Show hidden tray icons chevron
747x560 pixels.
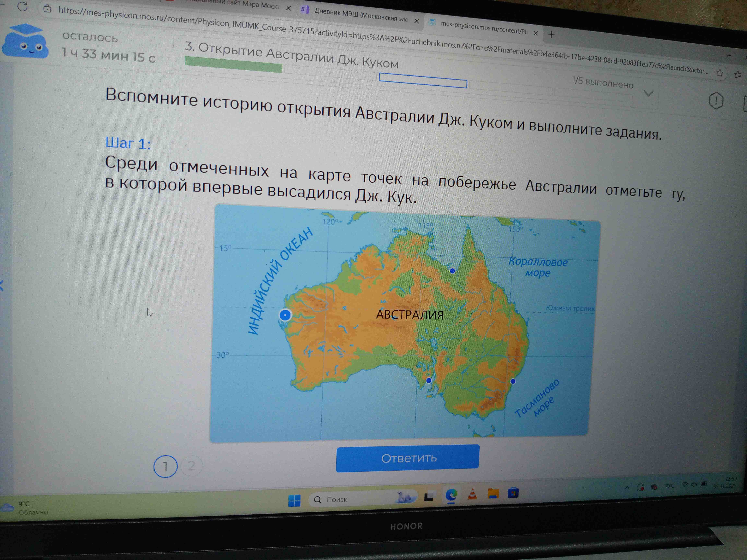pos(627,487)
